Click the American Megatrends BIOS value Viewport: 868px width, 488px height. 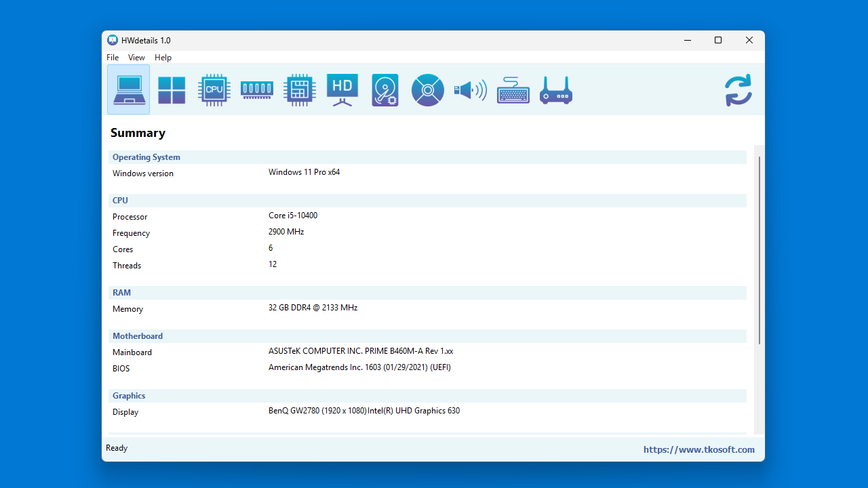(359, 367)
